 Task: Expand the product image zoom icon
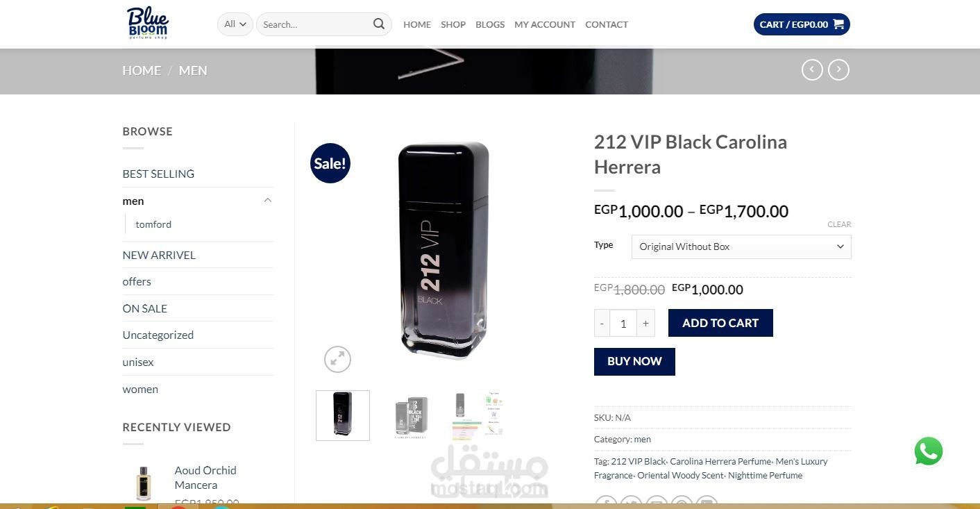click(337, 359)
